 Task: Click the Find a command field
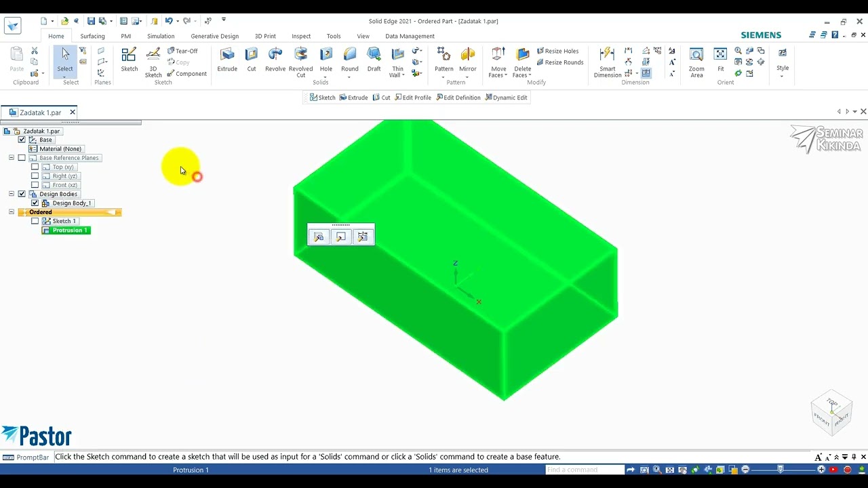585,470
